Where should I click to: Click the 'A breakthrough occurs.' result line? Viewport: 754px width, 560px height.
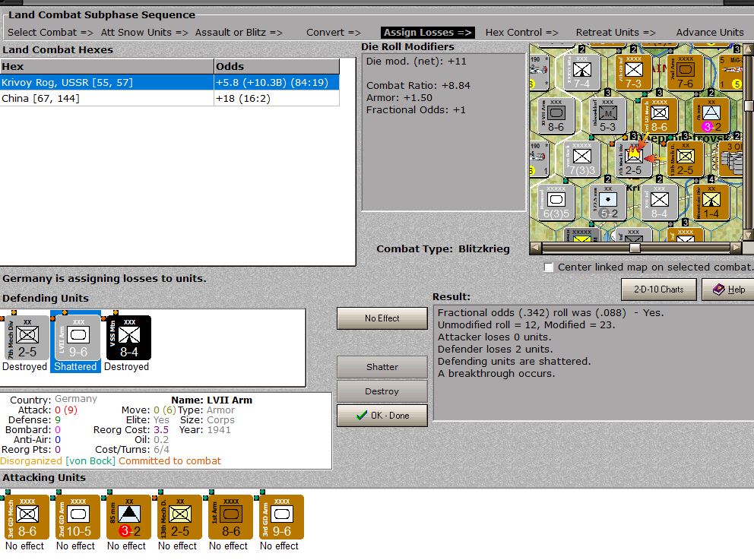(x=496, y=374)
